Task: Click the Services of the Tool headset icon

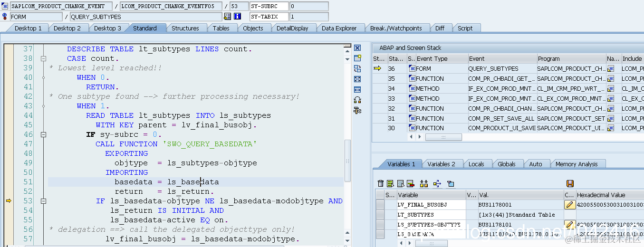Action: point(357,100)
